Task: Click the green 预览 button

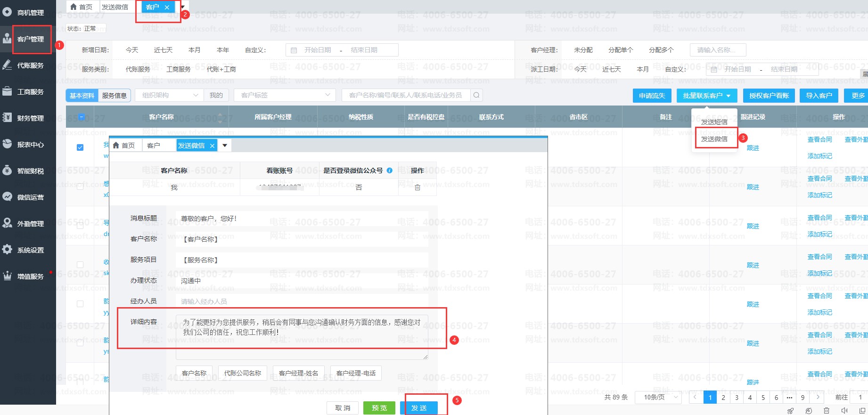Action: [x=379, y=408]
